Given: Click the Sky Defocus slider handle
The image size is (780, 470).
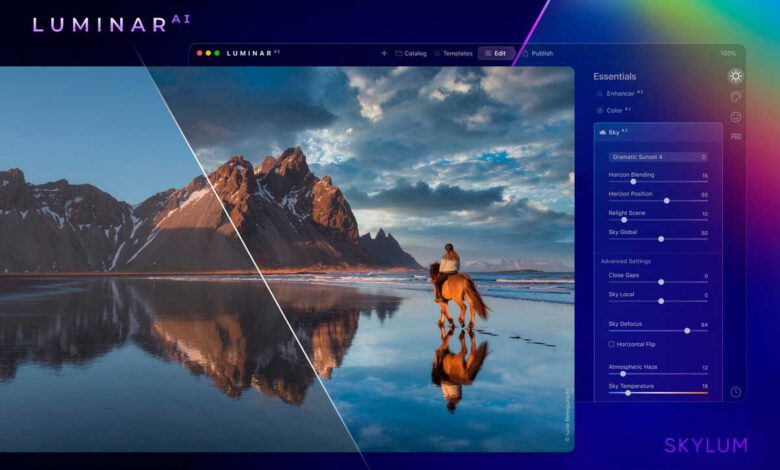Looking at the screenshot, I should coord(687,331).
